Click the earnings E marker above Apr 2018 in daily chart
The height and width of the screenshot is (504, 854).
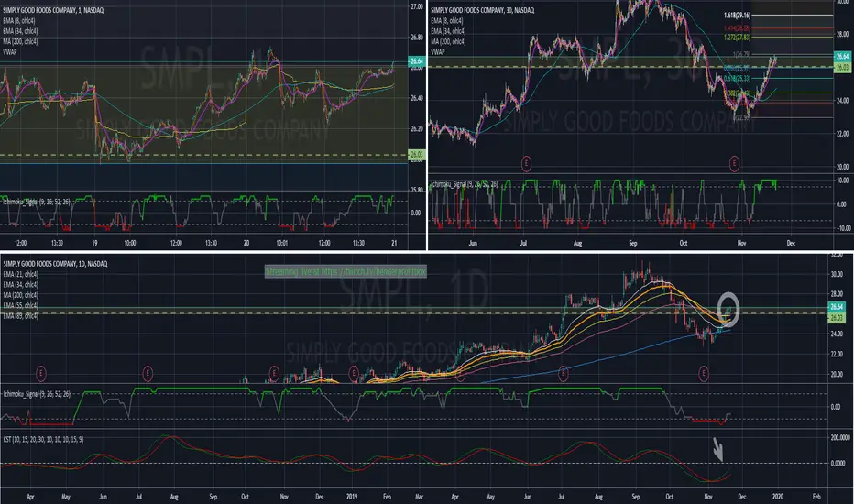click(41, 373)
